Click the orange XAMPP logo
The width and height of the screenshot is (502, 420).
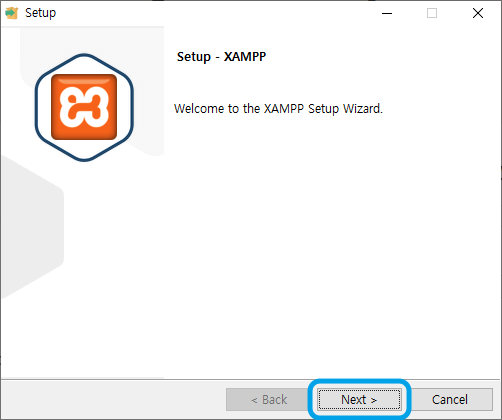(x=84, y=107)
